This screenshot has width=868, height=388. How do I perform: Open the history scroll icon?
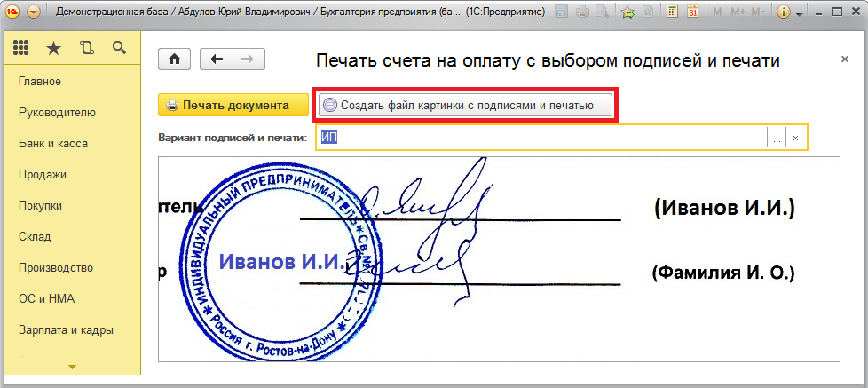[x=86, y=48]
